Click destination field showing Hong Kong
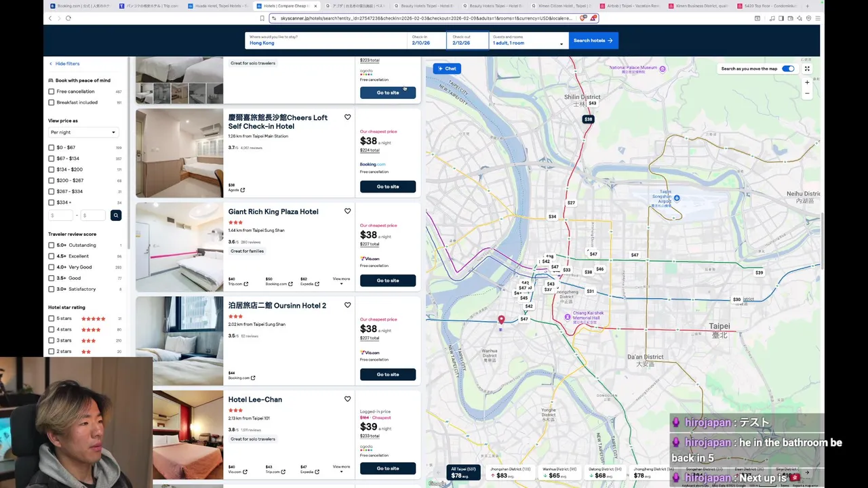Screen dimensions: 868x488 [x=325, y=40]
